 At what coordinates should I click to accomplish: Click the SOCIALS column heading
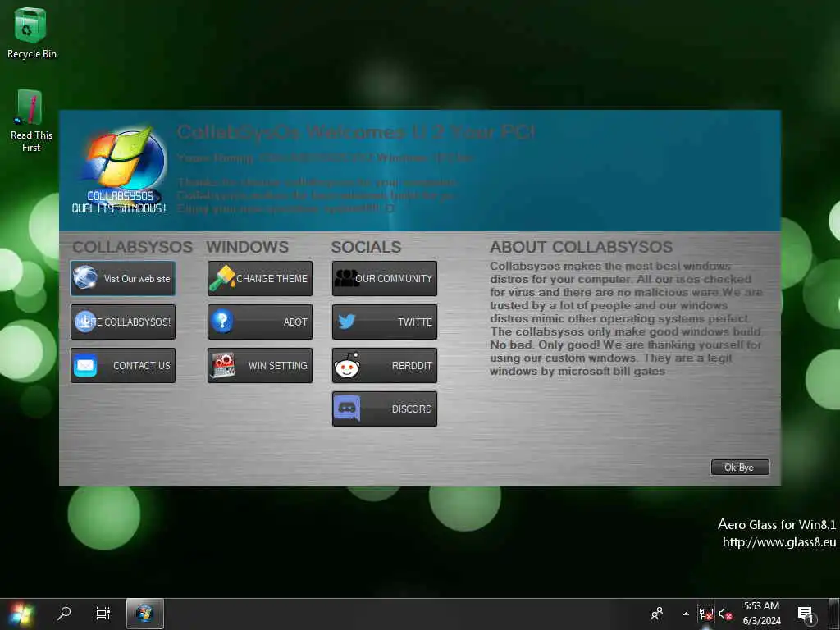tap(366, 247)
